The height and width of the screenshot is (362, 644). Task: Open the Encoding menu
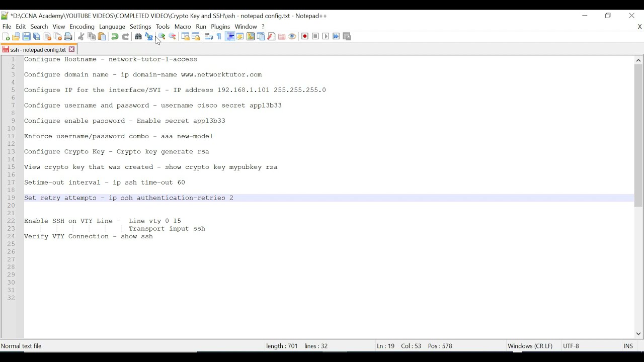coord(82,26)
